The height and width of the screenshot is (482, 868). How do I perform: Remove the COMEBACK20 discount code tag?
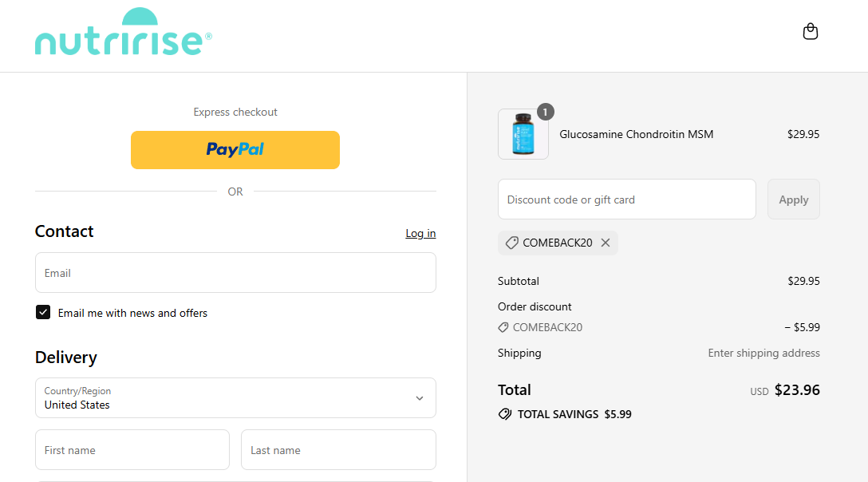(606, 243)
